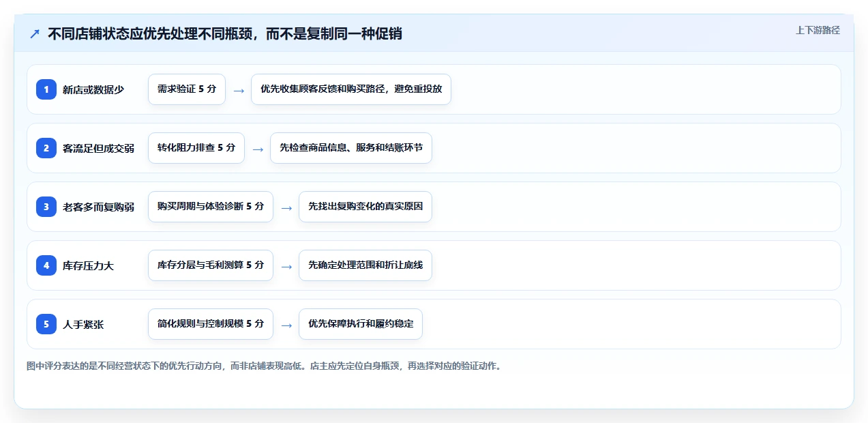
Task: Click the number 4 badge for 库存压力大
Action: tap(46, 265)
